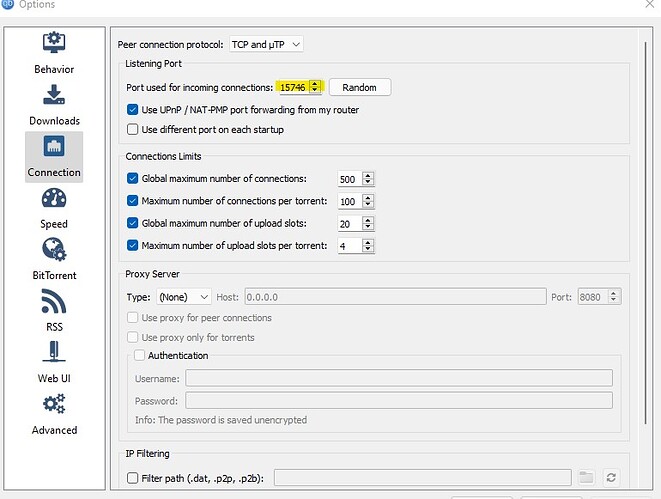
Task: Click the IP filter reload icon
Action: pos(611,478)
